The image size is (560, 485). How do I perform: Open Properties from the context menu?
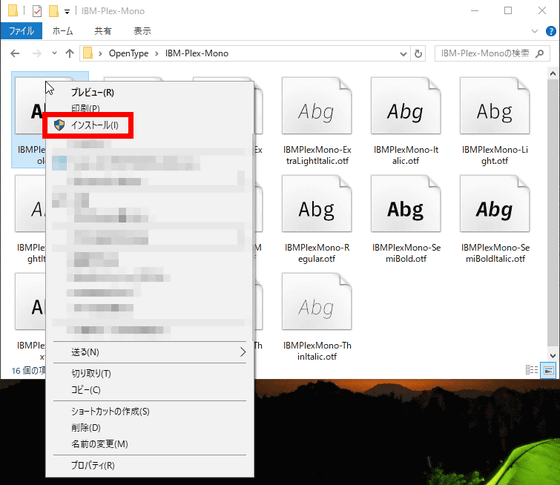pyautogui.click(x=93, y=465)
